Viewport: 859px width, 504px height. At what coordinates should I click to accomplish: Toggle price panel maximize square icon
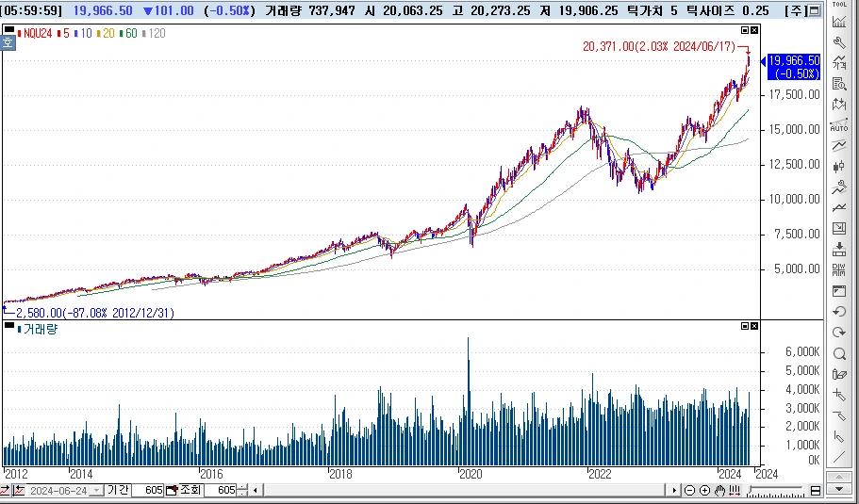[745, 30]
